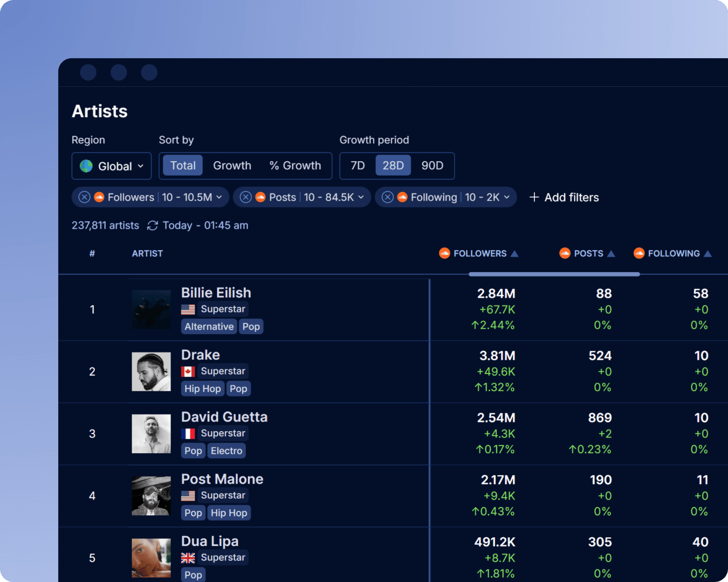Screen dimensions: 728x582
Task: Switch sorting to Growth
Action: pos(232,165)
